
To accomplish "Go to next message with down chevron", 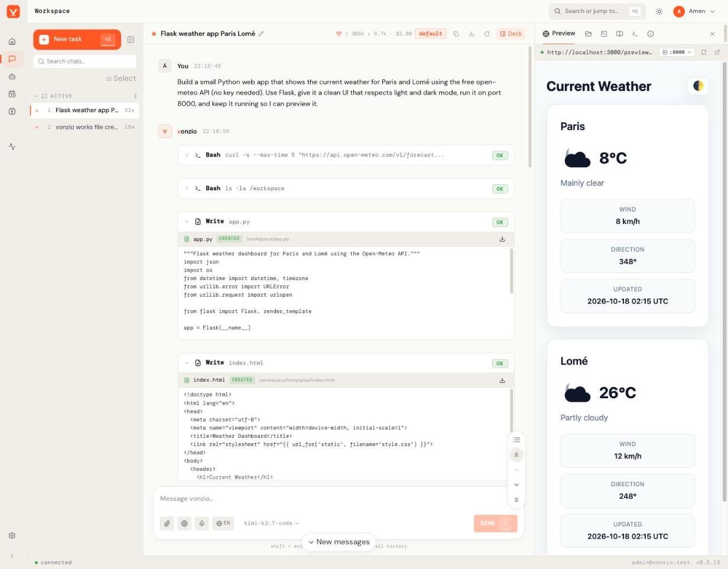I will 516,485.
